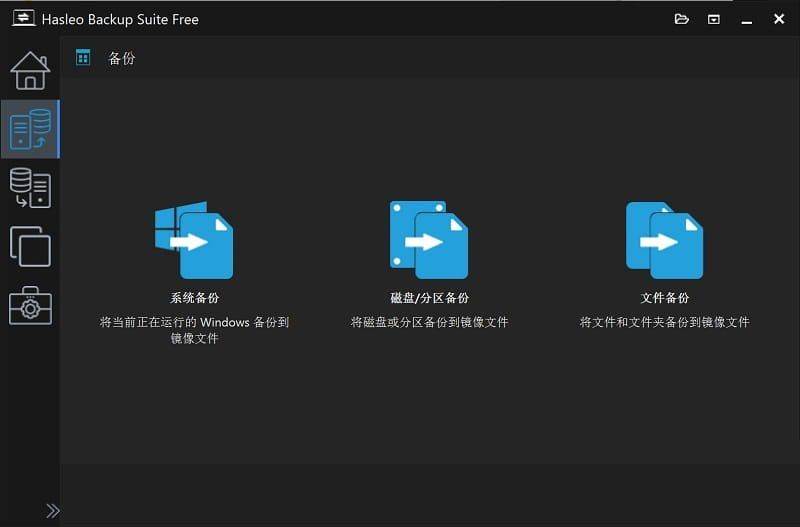The width and height of the screenshot is (800, 527).
Task: Select the Backup sidebar icon
Action: pos(30,129)
